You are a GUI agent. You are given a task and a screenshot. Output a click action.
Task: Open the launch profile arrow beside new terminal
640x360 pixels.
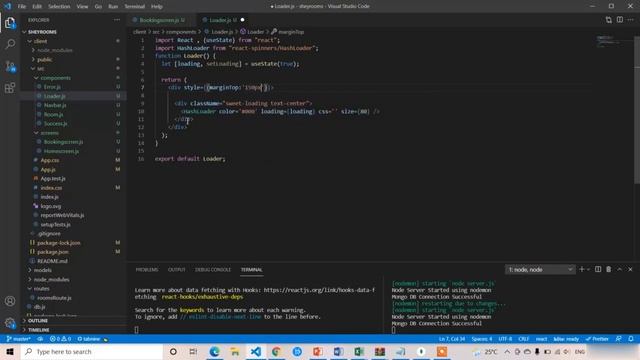588,269
